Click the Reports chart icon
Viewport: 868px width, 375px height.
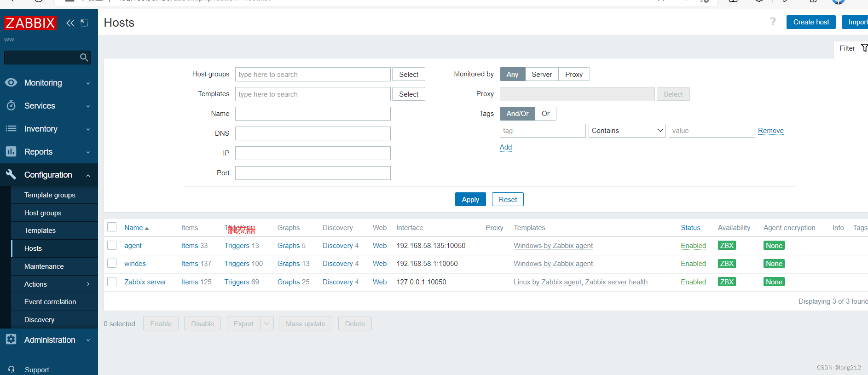pyautogui.click(x=11, y=151)
